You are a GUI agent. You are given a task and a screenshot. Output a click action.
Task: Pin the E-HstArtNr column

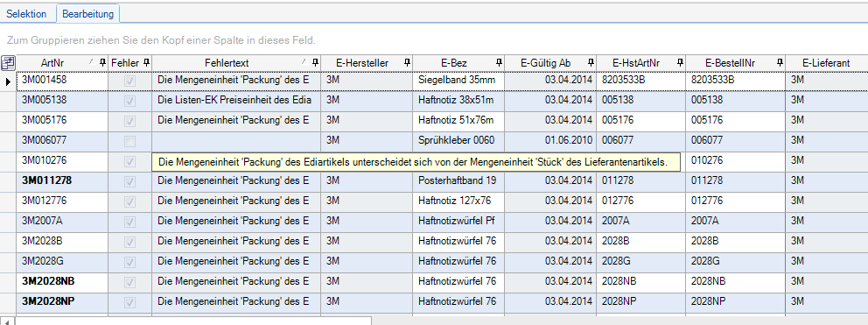(680, 63)
